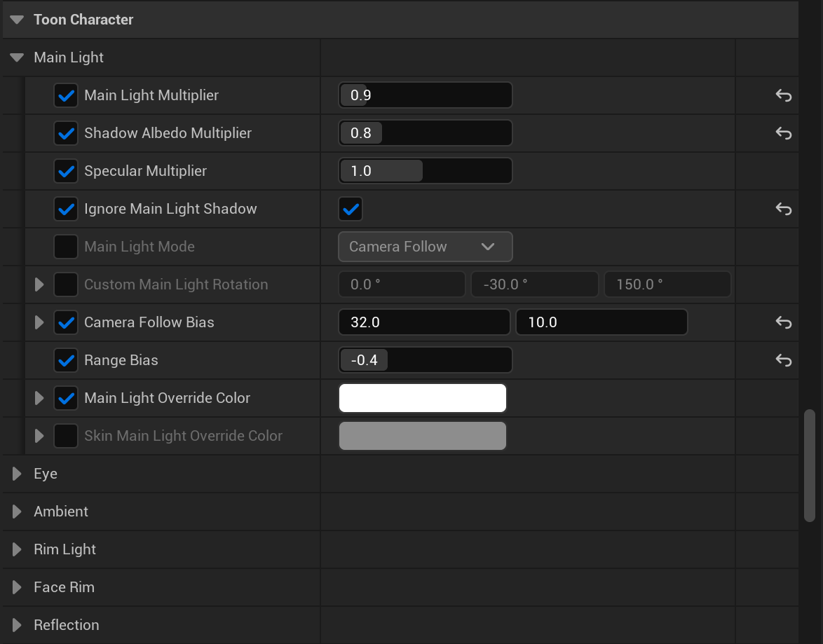823x644 pixels.
Task: Click the Toon Character header text
Action: click(x=83, y=20)
